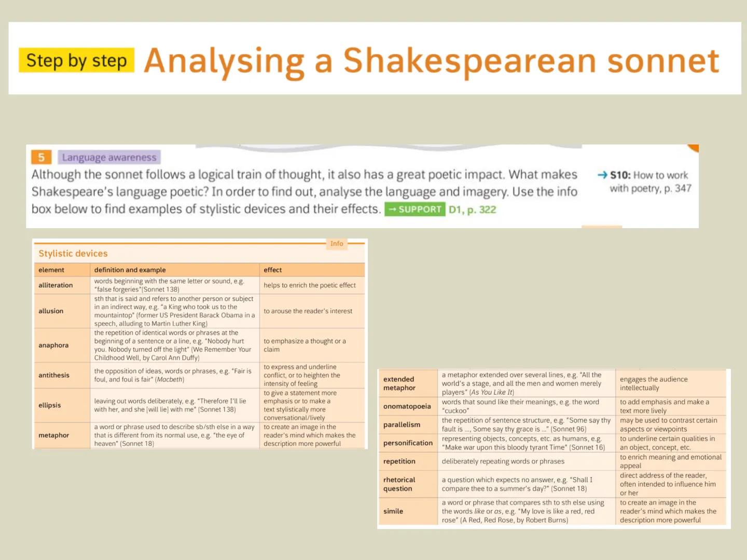Click personification definition 'bloody tyrant Time'

(x=524, y=443)
